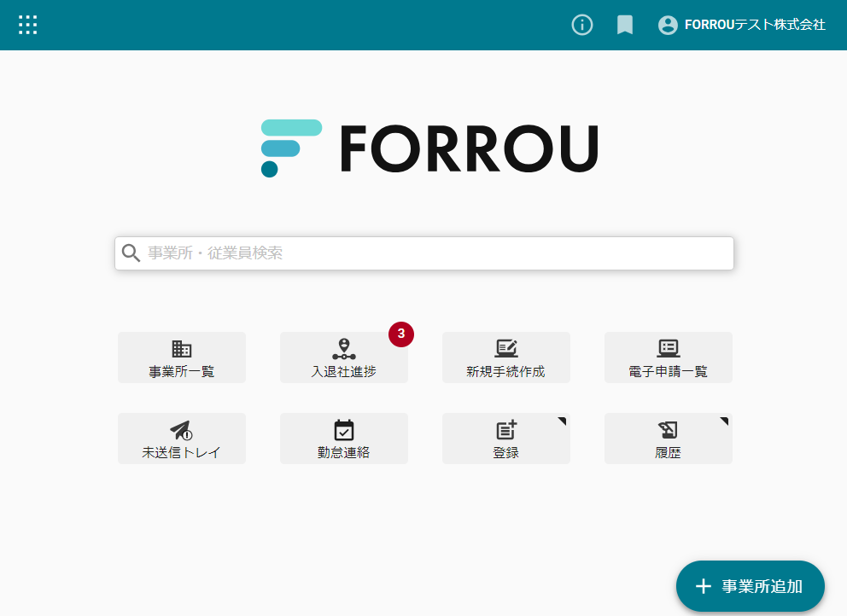This screenshot has height=616, width=847.
Task: Focus the 事業所・従業員検索 search field
Action: [x=424, y=253]
